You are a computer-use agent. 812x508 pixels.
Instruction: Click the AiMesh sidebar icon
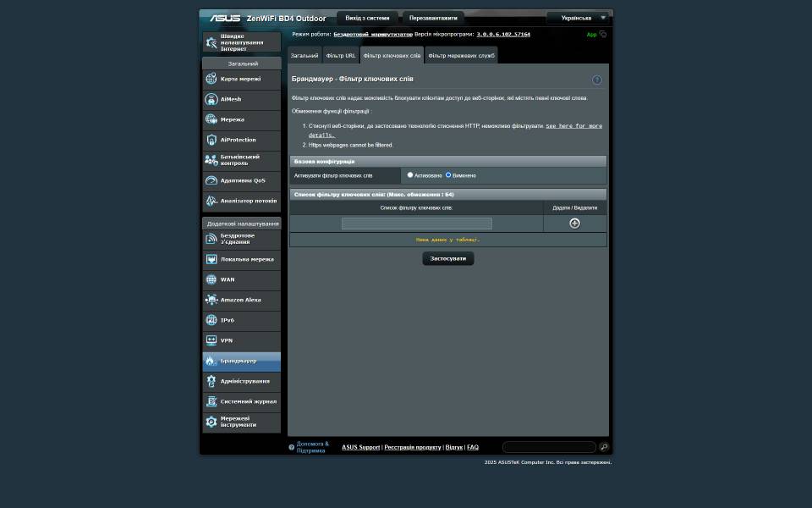[x=211, y=99]
